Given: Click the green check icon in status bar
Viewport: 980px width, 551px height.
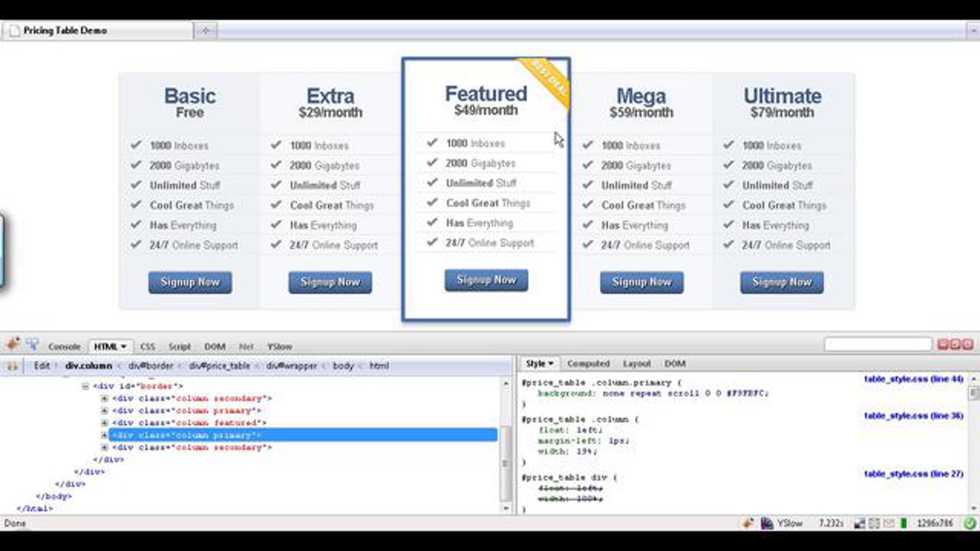Looking at the screenshot, I should click(970, 523).
